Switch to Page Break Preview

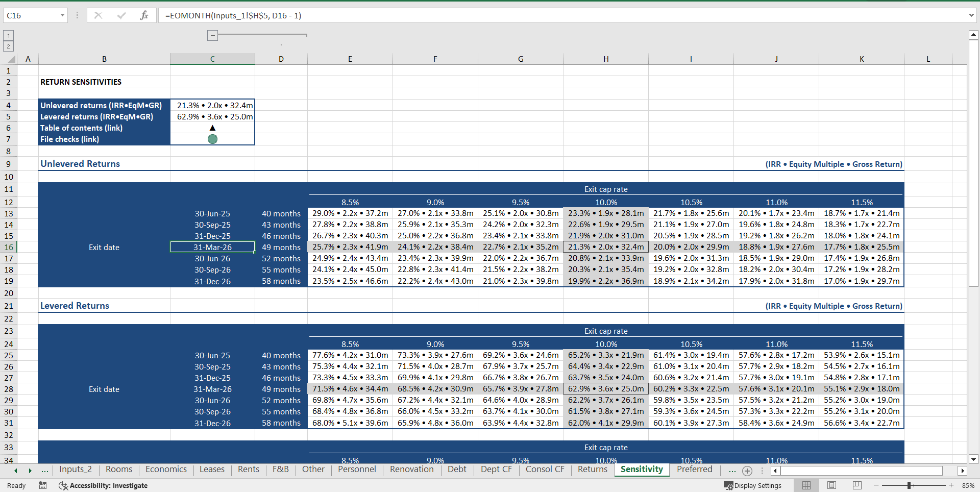pos(857,485)
